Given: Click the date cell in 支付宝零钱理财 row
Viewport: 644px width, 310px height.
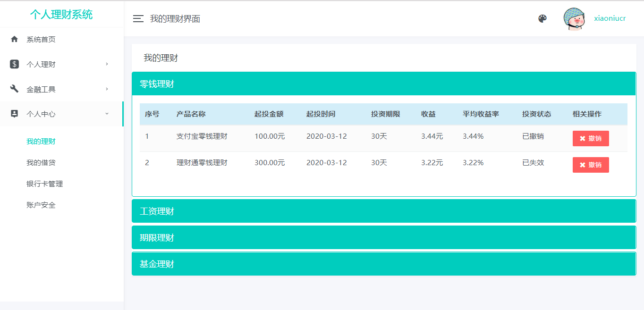Looking at the screenshot, I should [327, 136].
